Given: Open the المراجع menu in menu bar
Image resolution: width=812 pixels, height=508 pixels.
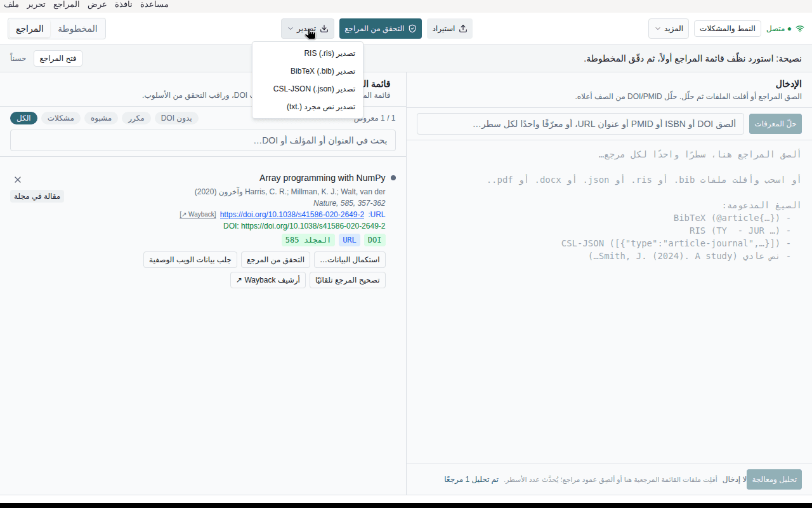Looking at the screenshot, I should pos(66,4).
